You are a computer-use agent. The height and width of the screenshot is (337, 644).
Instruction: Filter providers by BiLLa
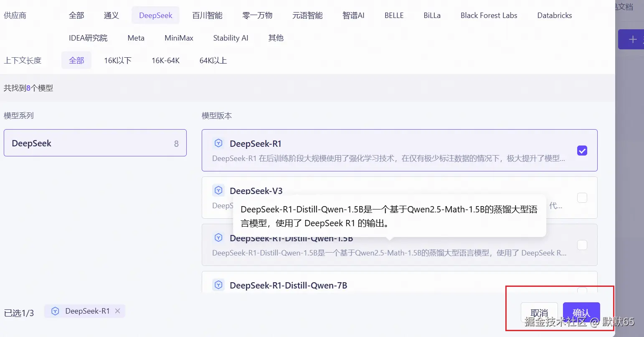[432, 15]
